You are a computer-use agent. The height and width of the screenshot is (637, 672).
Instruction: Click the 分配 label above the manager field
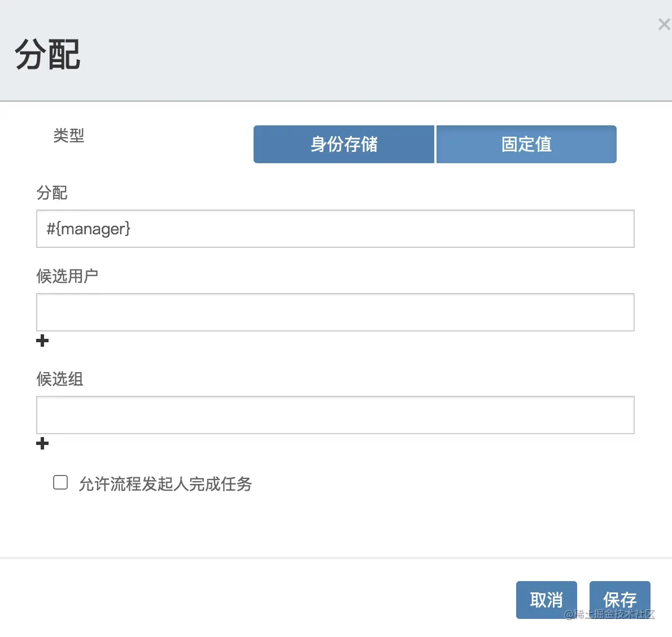(52, 193)
